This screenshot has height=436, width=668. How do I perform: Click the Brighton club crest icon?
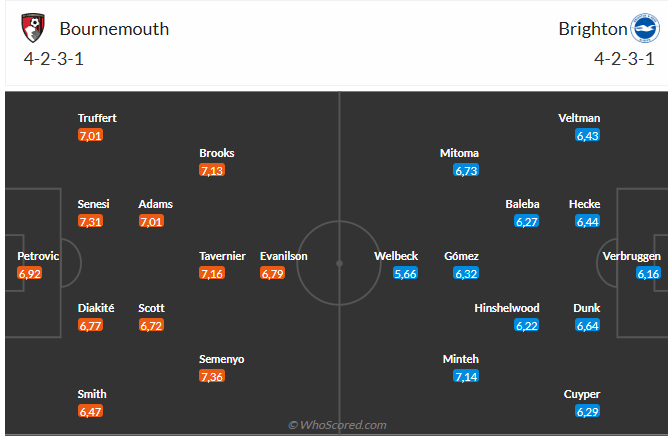[642, 28]
